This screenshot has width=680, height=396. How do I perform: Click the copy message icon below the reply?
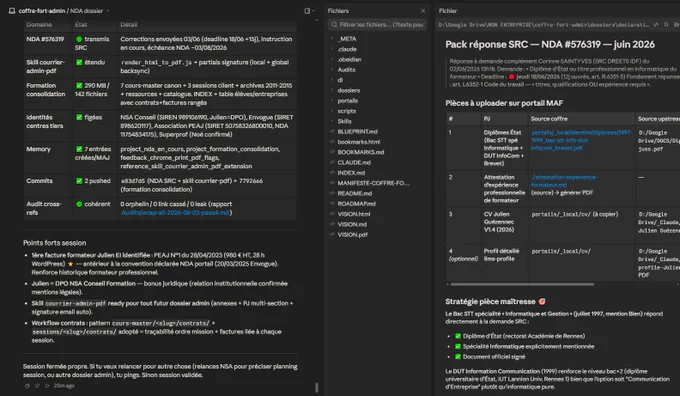pyautogui.click(x=27, y=386)
